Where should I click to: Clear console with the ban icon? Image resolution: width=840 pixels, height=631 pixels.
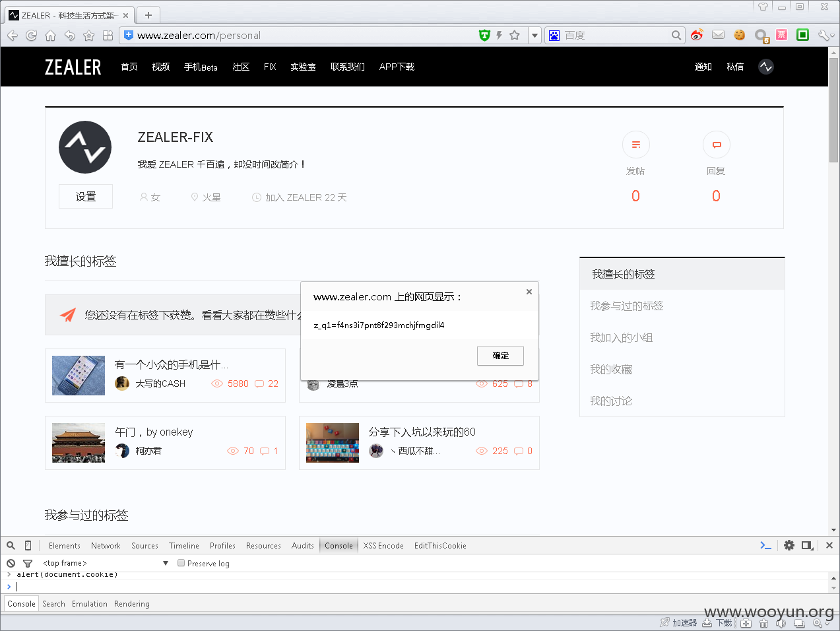click(11, 563)
